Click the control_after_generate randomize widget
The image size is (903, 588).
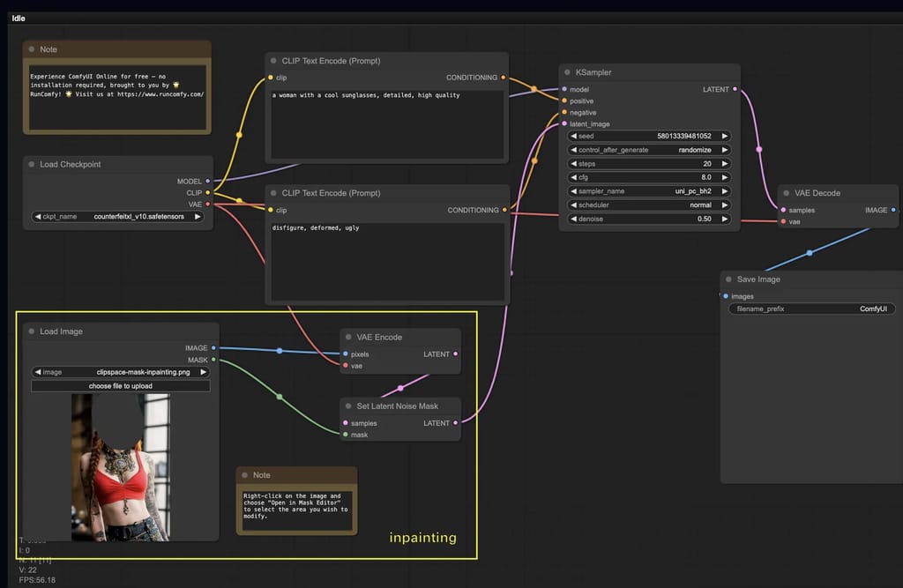click(x=648, y=149)
